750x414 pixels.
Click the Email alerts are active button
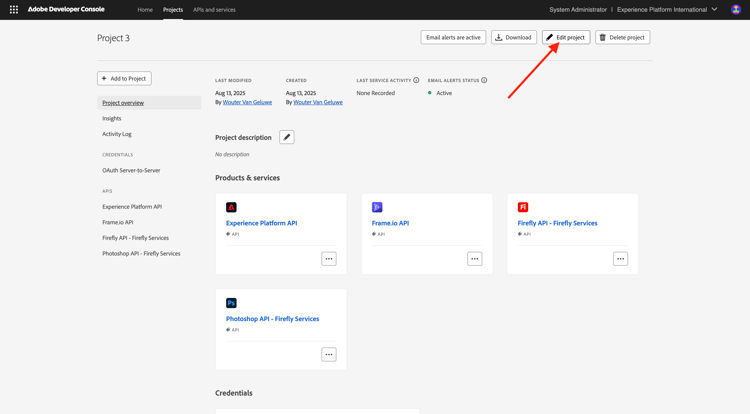[453, 37]
